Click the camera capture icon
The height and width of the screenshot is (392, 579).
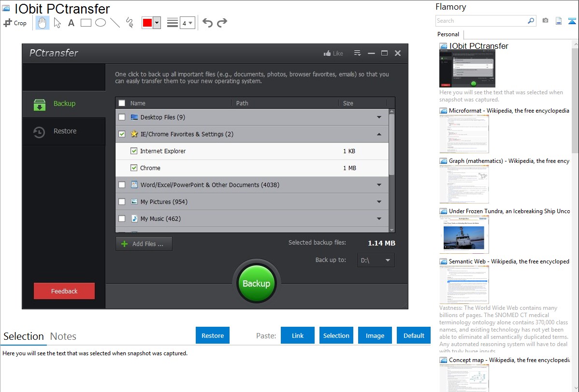545,21
